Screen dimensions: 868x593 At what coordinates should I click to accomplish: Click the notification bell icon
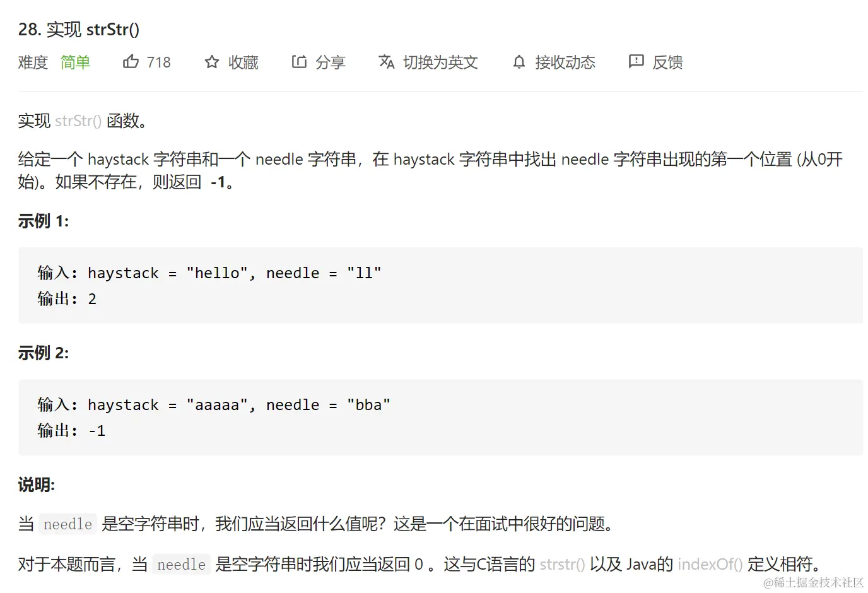[x=519, y=62]
